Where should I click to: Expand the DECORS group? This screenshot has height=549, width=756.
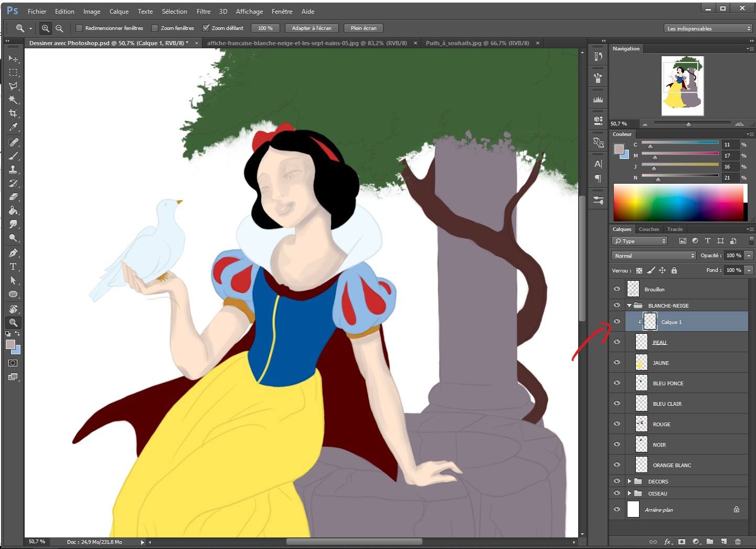[629, 481]
